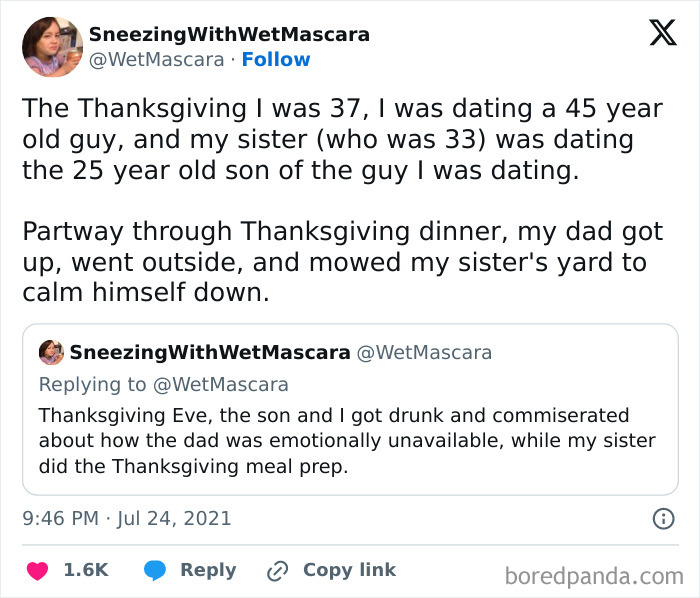Click the boredpanda.com watermark
Screen dimensions: 700x598
593,575
